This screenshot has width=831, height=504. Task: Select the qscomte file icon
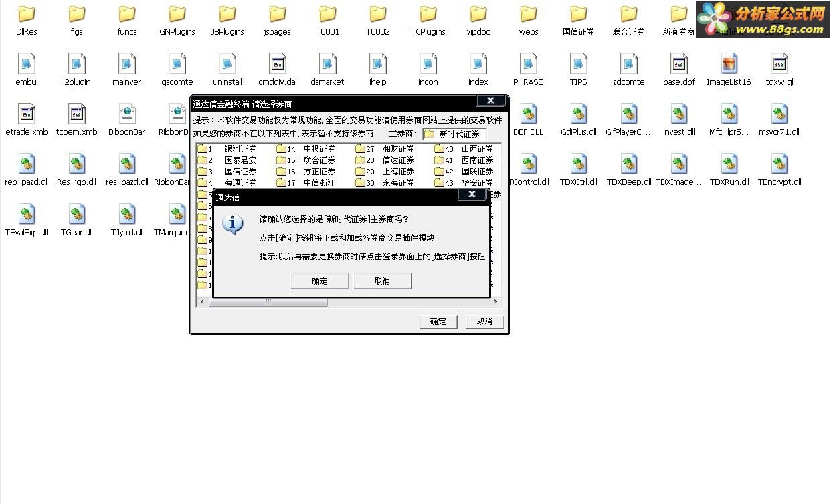(x=177, y=70)
